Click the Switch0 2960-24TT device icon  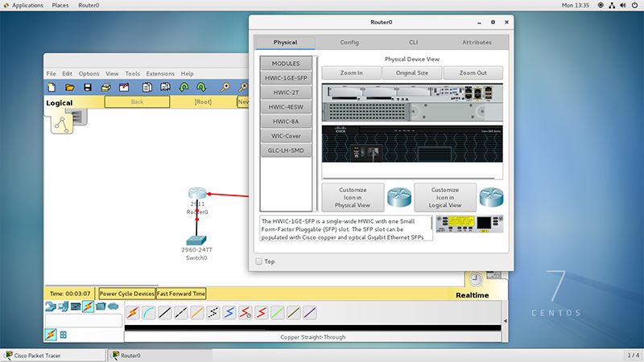click(x=196, y=240)
